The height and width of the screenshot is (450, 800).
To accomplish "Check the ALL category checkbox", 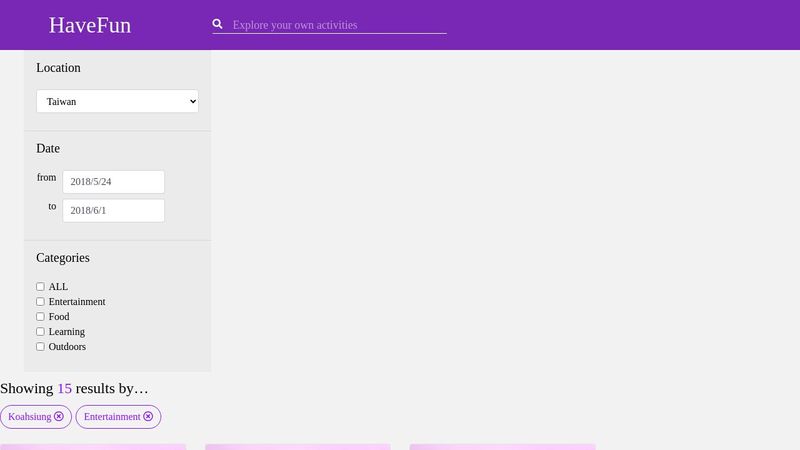I will (40, 287).
